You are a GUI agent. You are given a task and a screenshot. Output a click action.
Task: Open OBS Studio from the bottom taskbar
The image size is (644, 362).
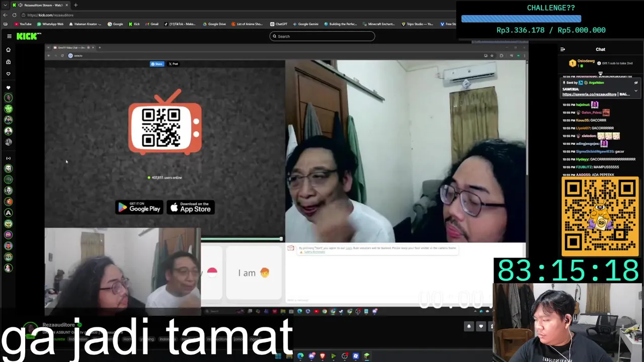345,356
